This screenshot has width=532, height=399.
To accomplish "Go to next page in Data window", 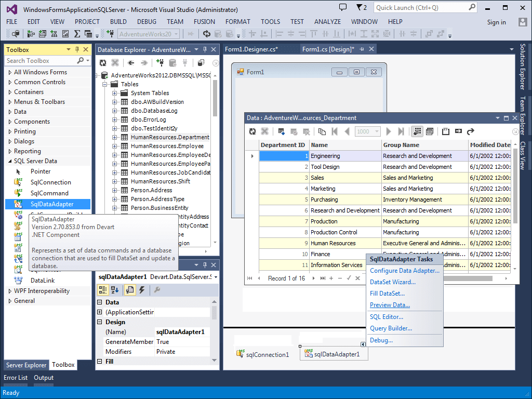I will (389, 131).
